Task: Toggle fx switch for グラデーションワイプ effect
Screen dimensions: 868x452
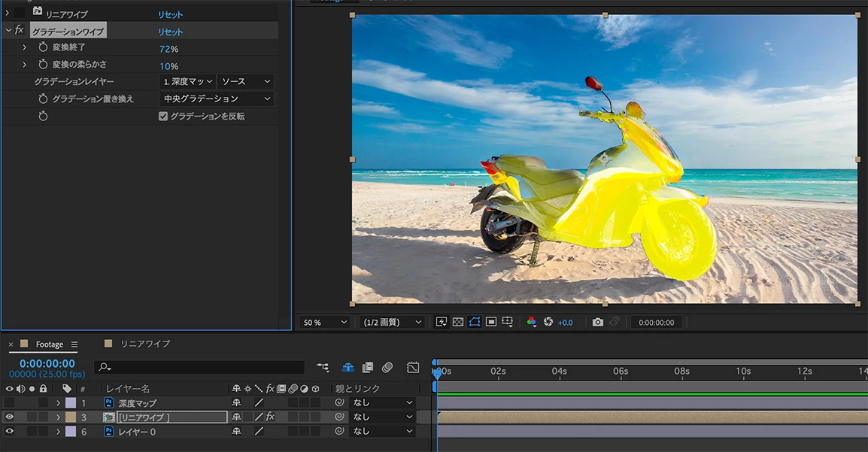Action: point(20,31)
